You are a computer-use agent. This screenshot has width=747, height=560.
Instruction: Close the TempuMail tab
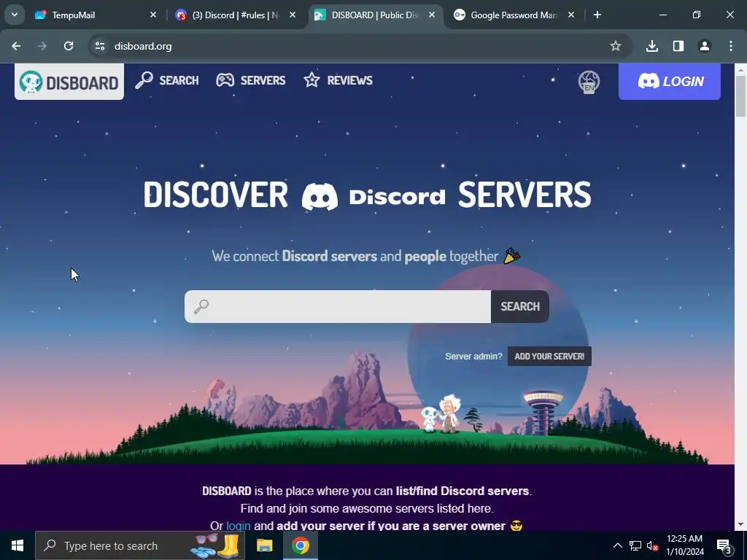pos(153,15)
